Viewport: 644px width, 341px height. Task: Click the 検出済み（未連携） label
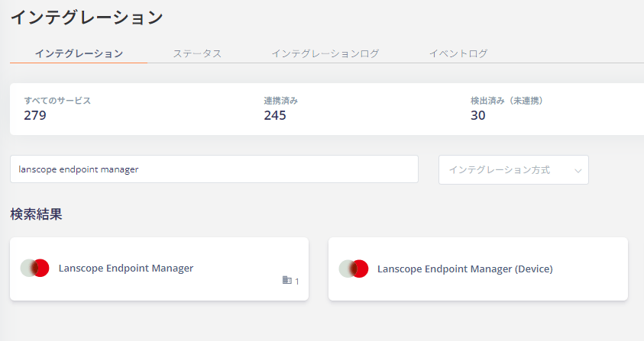506,101
